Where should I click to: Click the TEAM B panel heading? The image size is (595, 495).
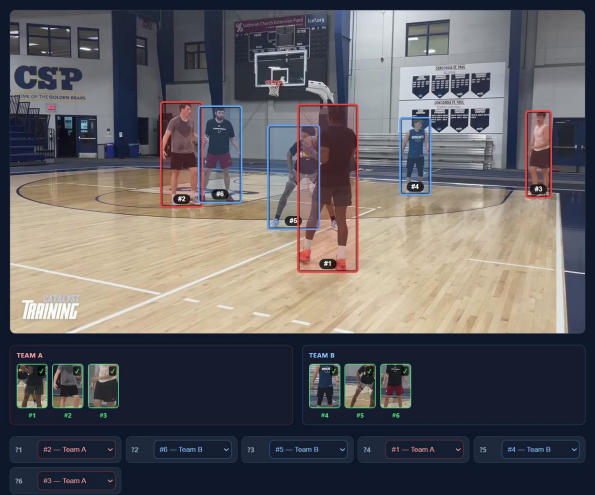(322, 355)
